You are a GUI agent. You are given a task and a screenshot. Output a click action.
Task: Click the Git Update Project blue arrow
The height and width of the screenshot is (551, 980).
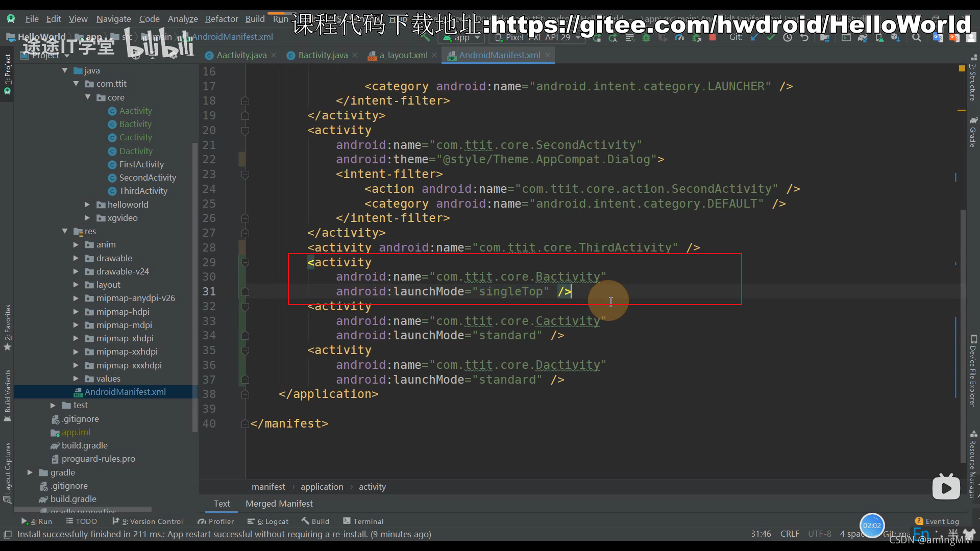click(754, 38)
